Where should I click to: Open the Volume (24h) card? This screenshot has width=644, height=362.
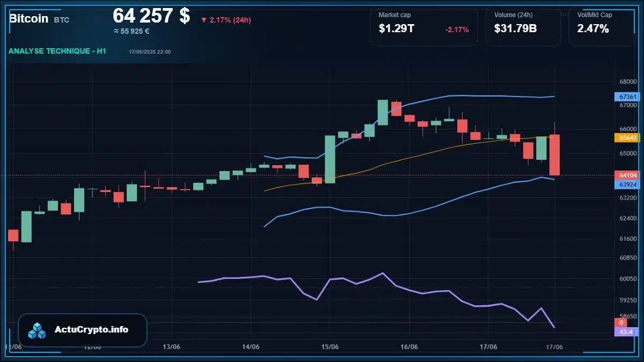point(523,26)
